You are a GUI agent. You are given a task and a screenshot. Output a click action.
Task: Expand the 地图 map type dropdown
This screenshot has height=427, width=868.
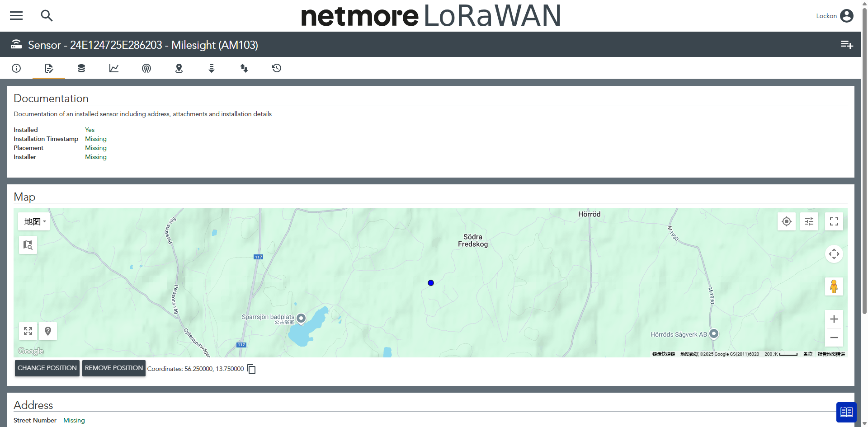(x=34, y=221)
